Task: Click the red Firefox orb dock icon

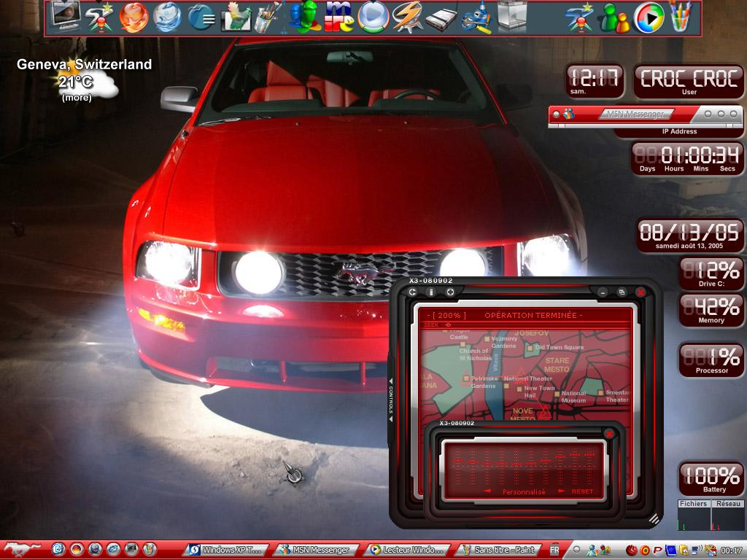Action: 134,17
